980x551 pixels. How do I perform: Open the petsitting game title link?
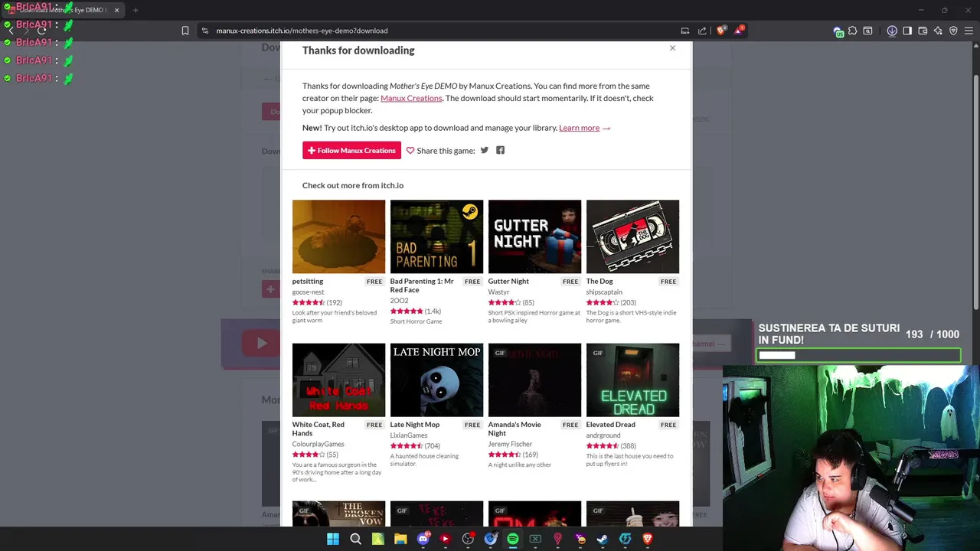(308, 281)
